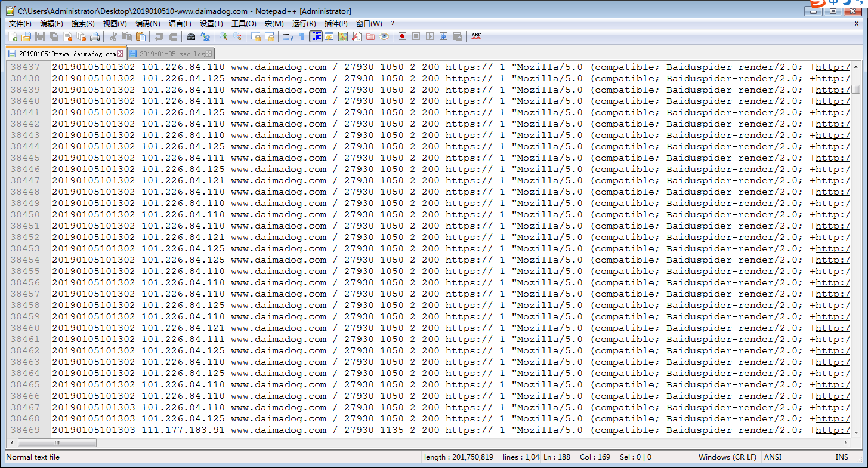Click the New file toolbar icon

pyautogui.click(x=13, y=36)
